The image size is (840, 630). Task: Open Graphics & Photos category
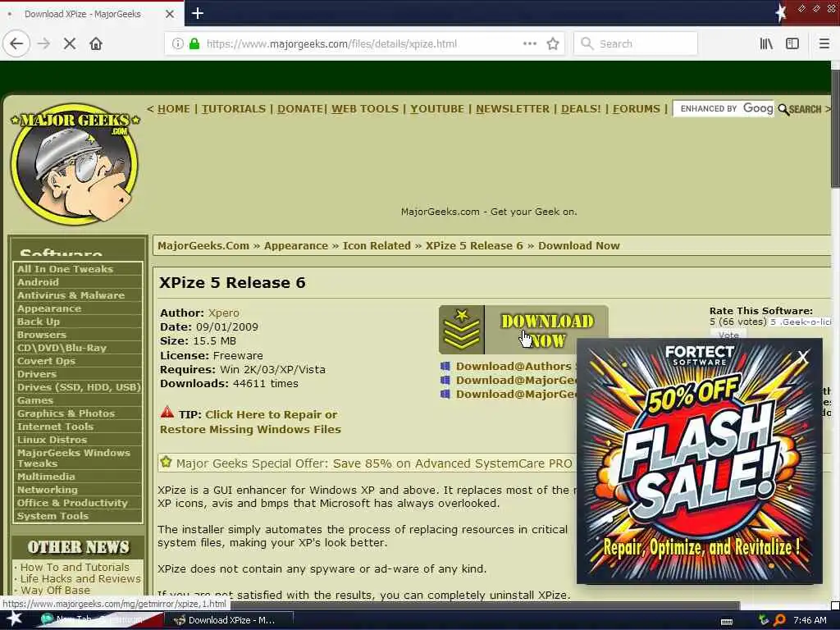click(x=66, y=413)
